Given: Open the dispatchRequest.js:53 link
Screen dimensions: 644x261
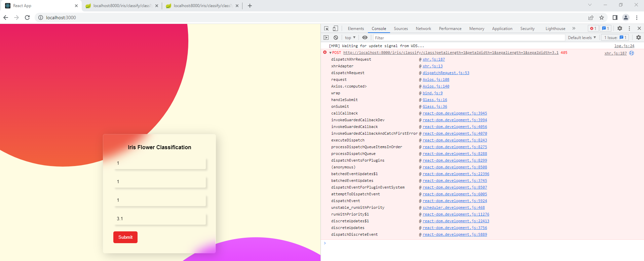Looking at the screenshot, I should tap(446, 73).
